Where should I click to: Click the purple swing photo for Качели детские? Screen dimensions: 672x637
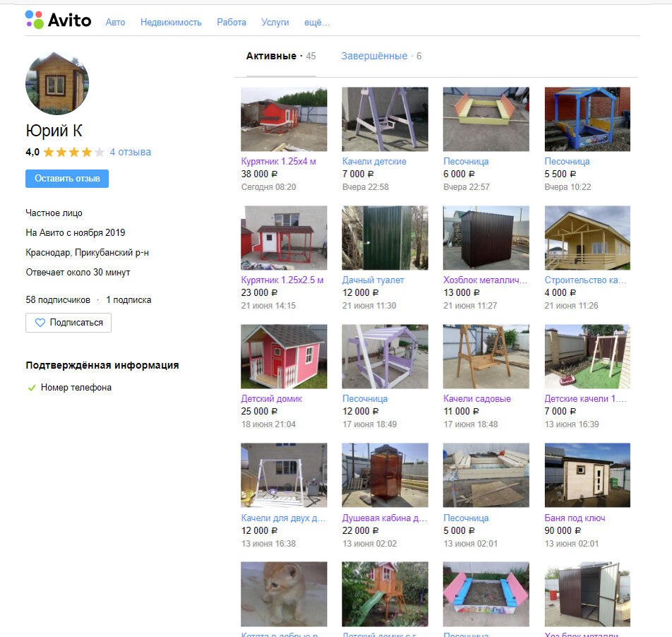[x=385, y=119]
